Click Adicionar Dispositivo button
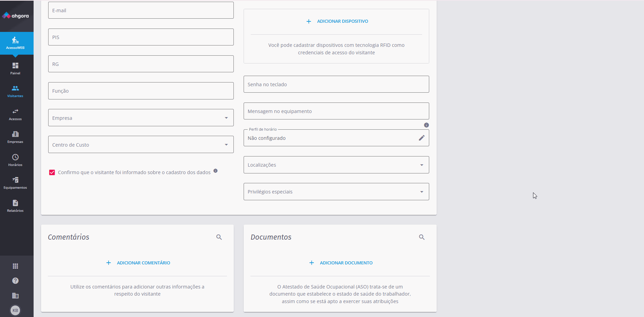Screen dimensions: 644x317 [x=337, y=21]
